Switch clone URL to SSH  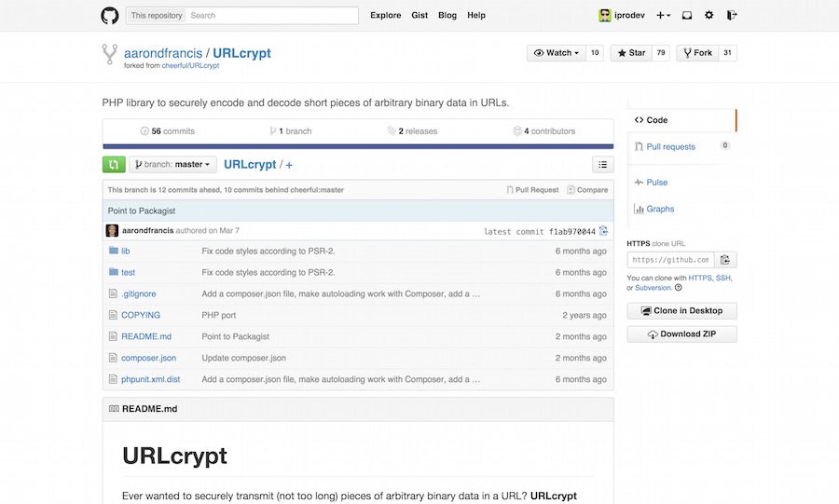722,278
